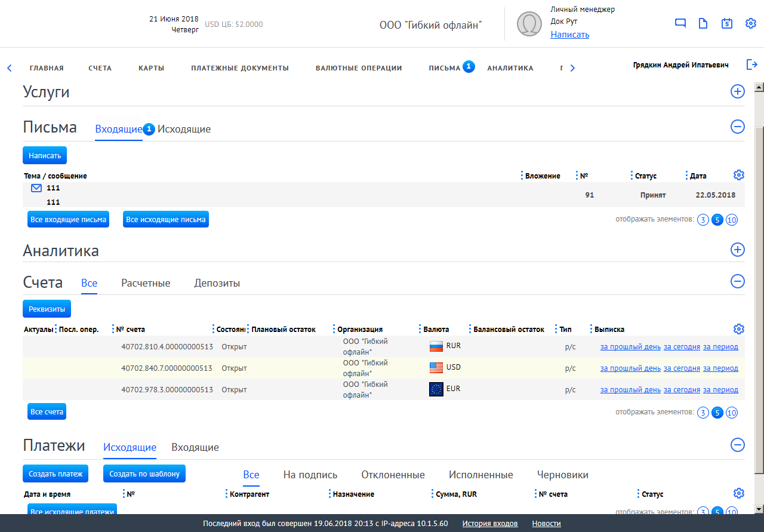Show 3 elements in Письма list

703,220
